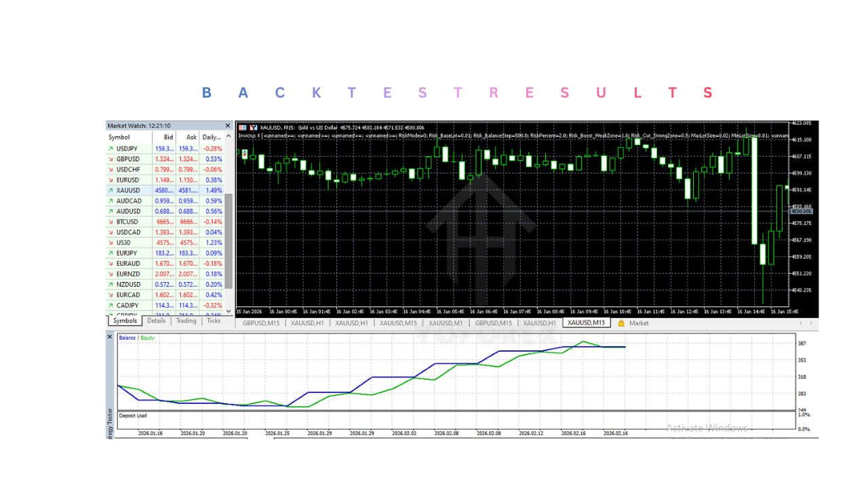Select the Symbols tab
This screenshot has height=488, width=868.
125,321
